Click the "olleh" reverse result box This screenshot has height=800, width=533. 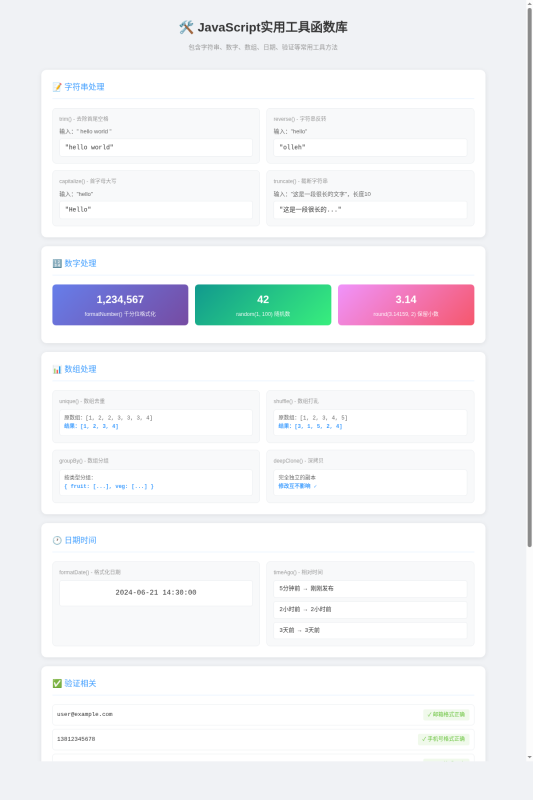[370, 147]
